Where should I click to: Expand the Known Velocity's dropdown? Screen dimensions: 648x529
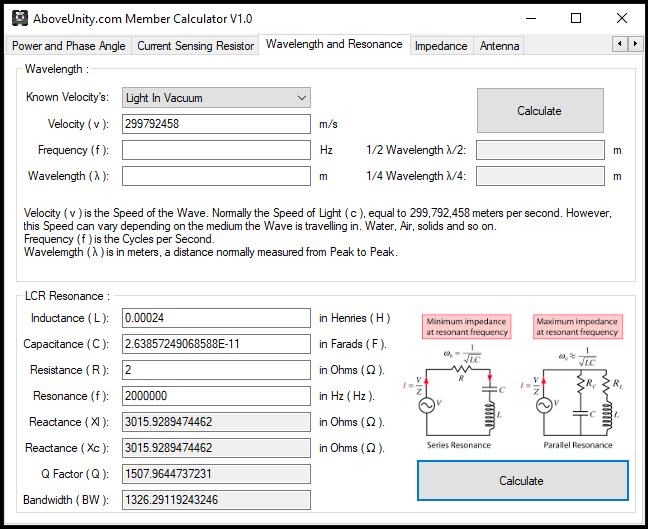coord(216,98)
